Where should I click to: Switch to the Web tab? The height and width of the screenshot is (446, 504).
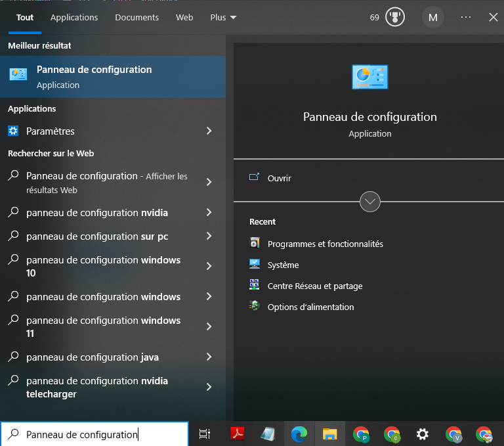[x=184, y=17]
